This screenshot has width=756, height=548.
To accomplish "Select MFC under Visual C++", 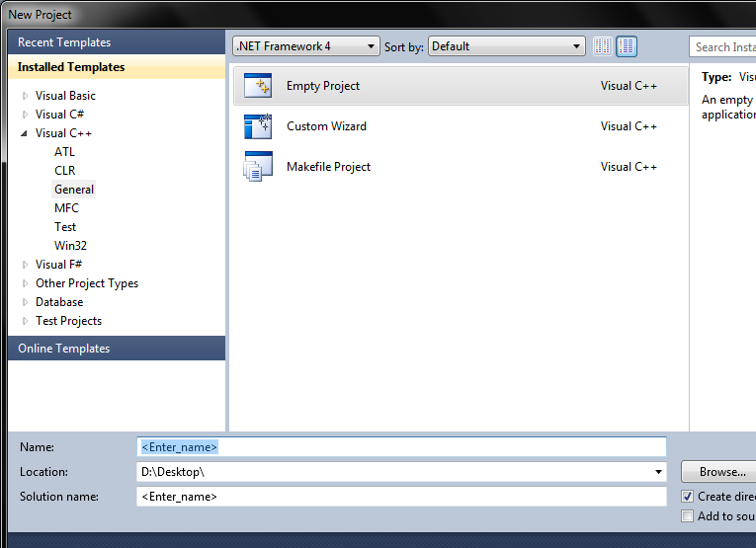I will [x=66, y=208].
